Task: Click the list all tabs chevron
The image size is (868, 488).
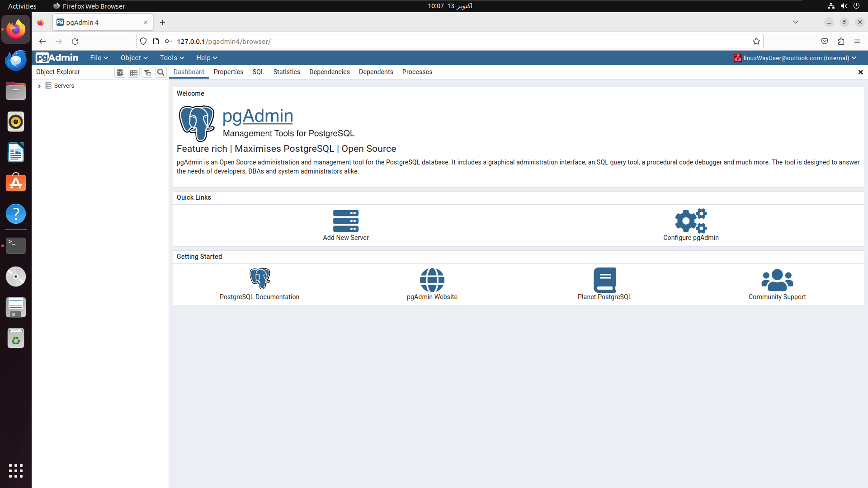Action: click(x=796, y=22)
